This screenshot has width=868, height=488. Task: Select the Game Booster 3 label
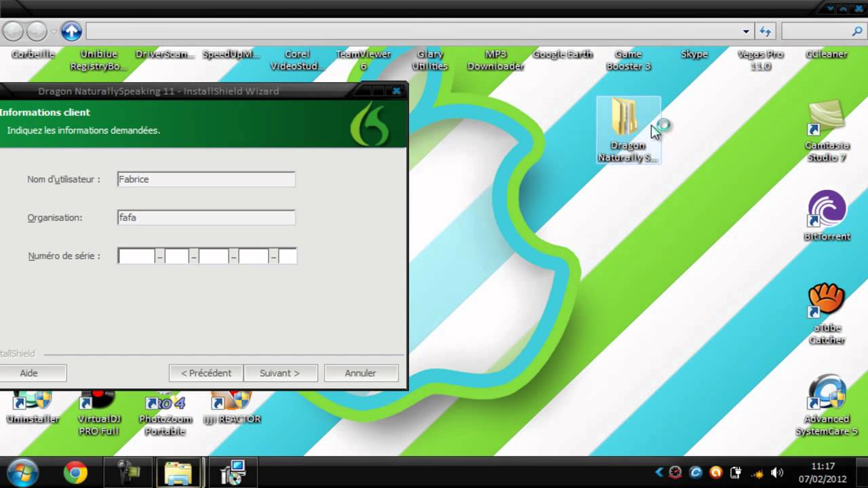point(629,60)
